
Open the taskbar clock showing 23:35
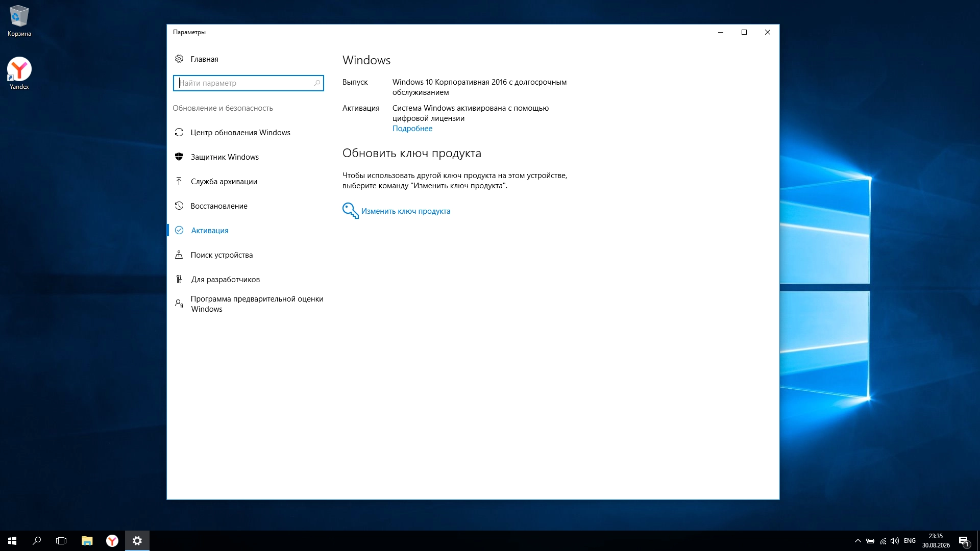pyautogui.click(x=936, y=541)
